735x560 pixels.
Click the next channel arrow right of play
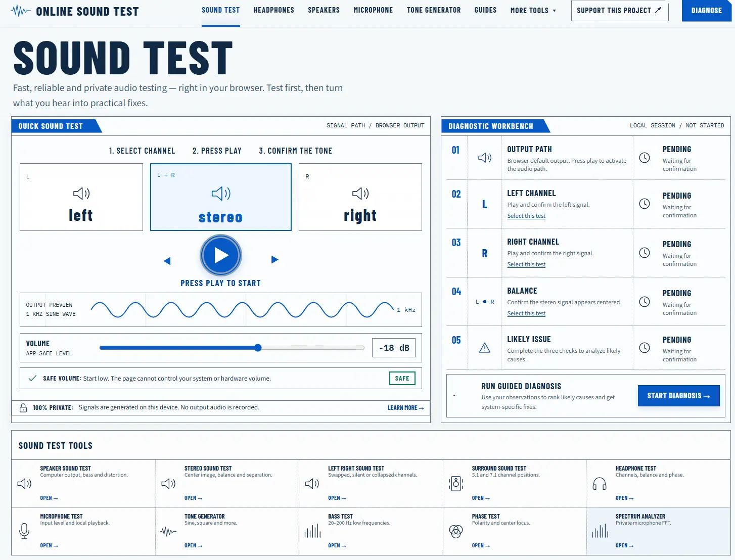point(274,260)
